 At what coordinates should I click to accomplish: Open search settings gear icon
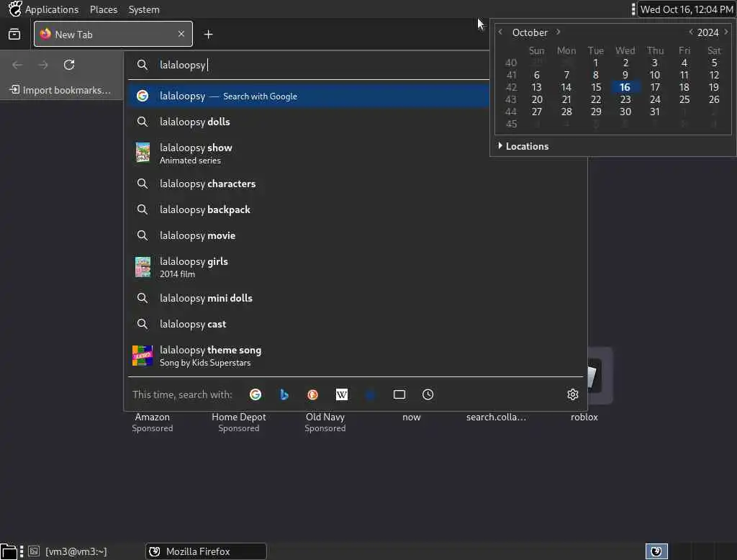coord(572,394)
